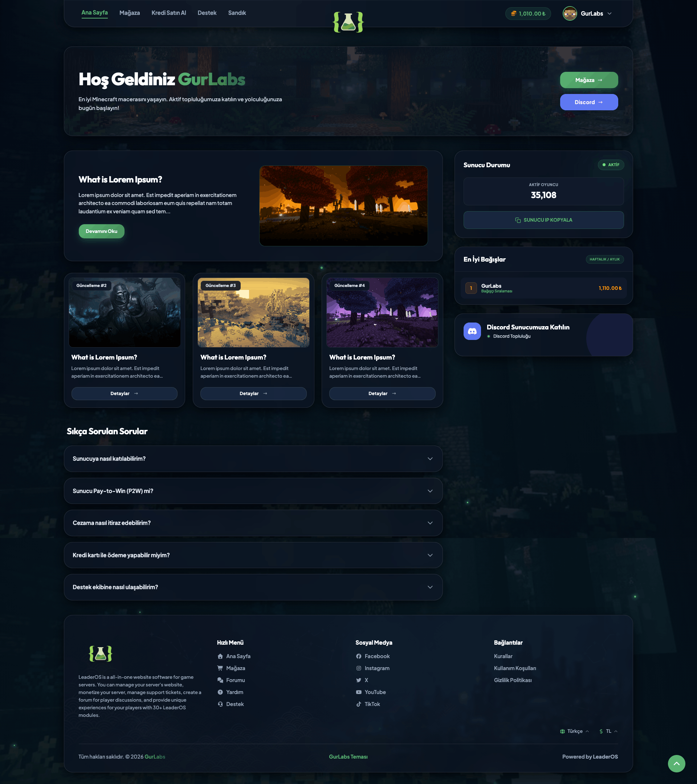Open the Kurallar footer link
The width and height of the screenshot is (697, 784).
(503, 656)
